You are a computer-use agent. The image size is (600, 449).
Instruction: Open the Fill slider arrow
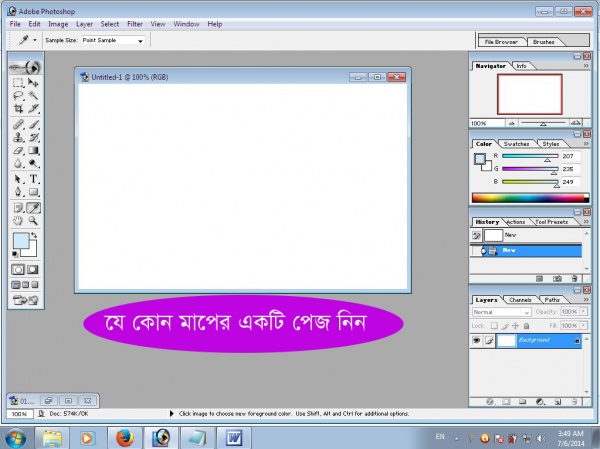(x=583, y=326)
